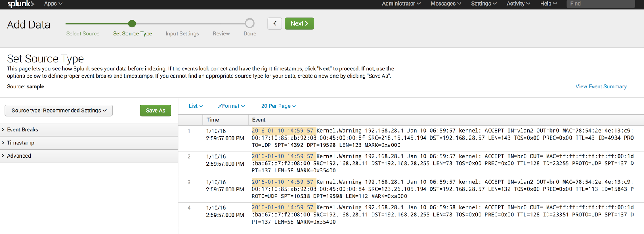This screenshot has height=234, width=644.
Task: Open the Settings menu
Action: 484,4
